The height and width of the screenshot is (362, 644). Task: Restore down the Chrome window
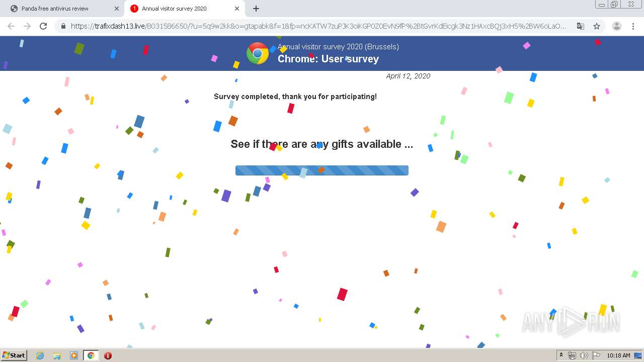[x=614, y=5]
